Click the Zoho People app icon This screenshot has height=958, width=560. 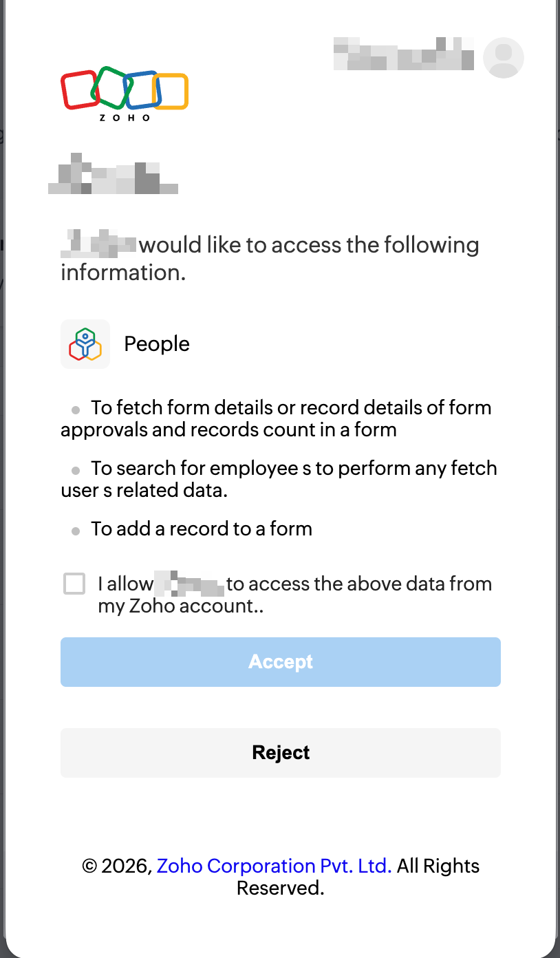tap(85, 344)
